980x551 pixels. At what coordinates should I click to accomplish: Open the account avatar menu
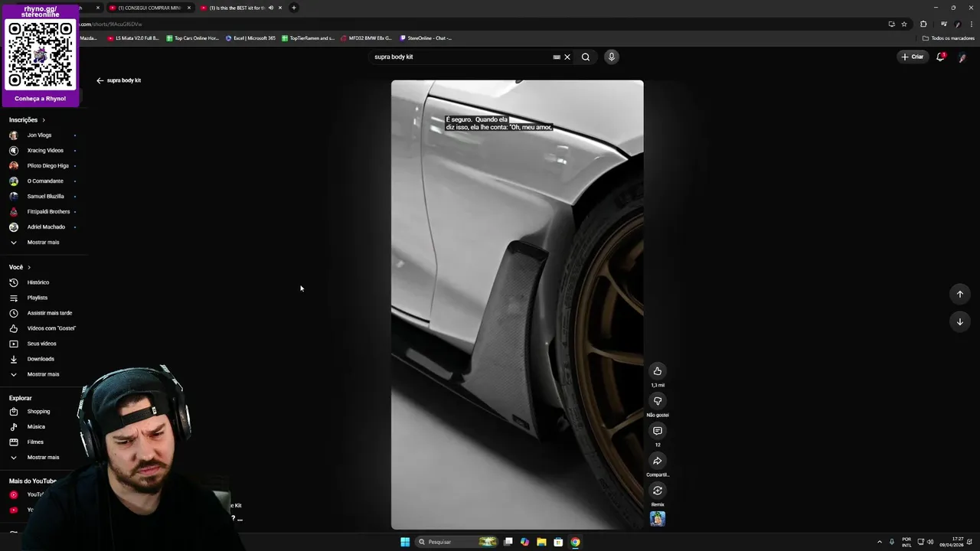click(x=962, y=57)
